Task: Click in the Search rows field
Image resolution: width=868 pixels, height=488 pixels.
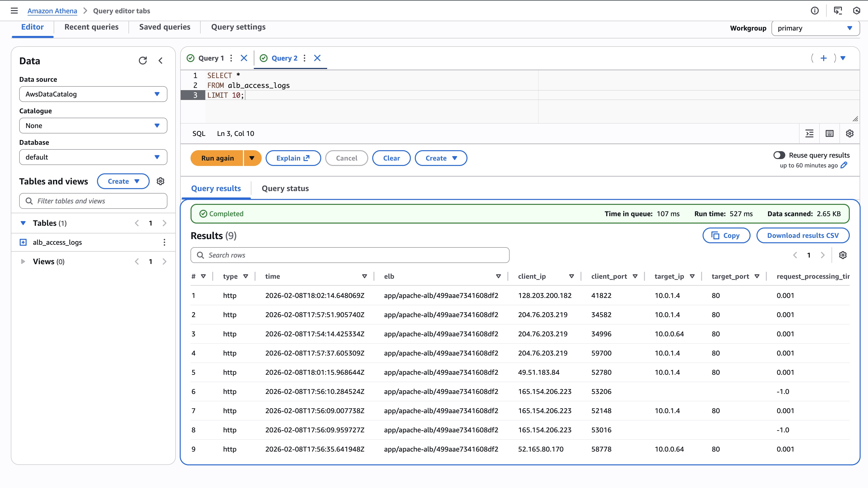Action: point(349,255)
